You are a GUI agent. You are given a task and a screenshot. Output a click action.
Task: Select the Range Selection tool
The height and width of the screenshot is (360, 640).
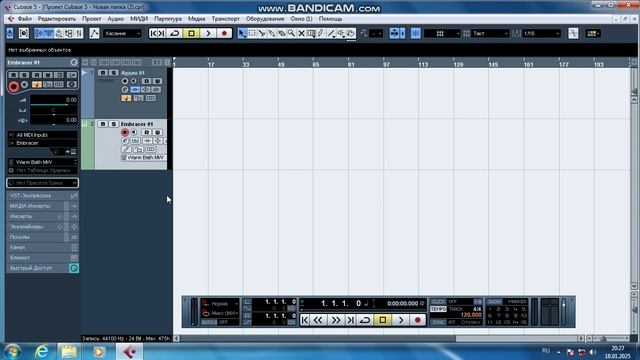tap(252, 33)
